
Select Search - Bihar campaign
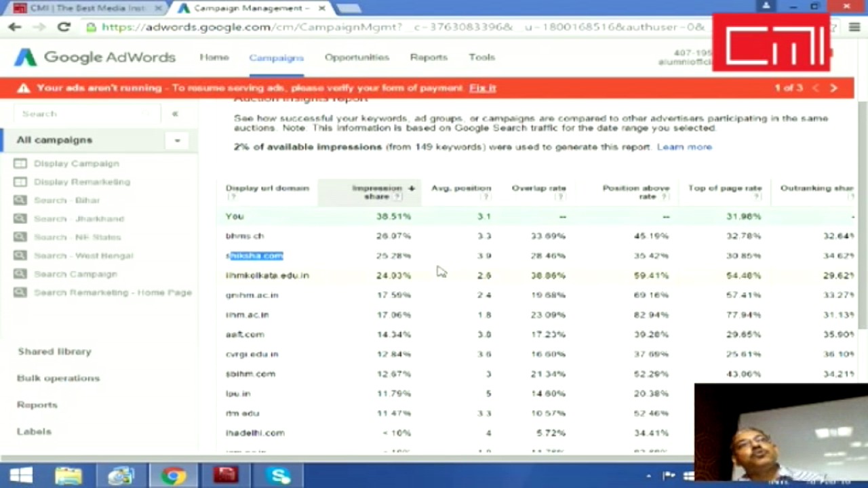[x=66, y=200]
